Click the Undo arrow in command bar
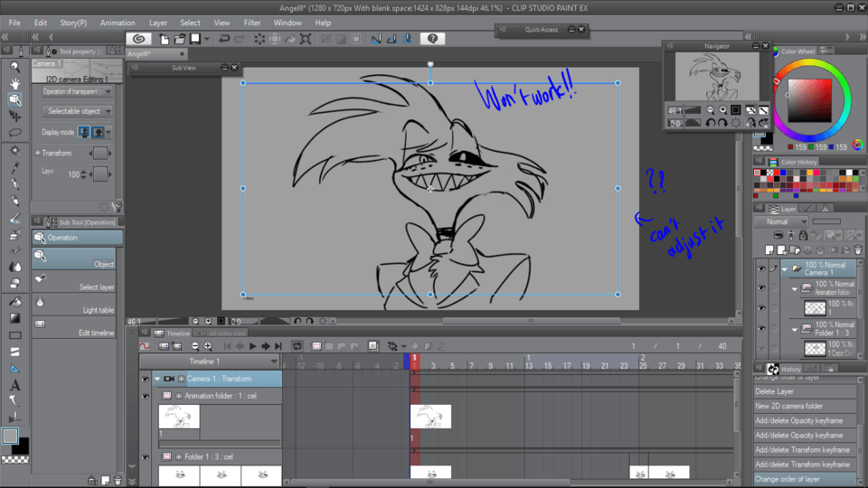 pyautogui.click(x=223, y=39)
